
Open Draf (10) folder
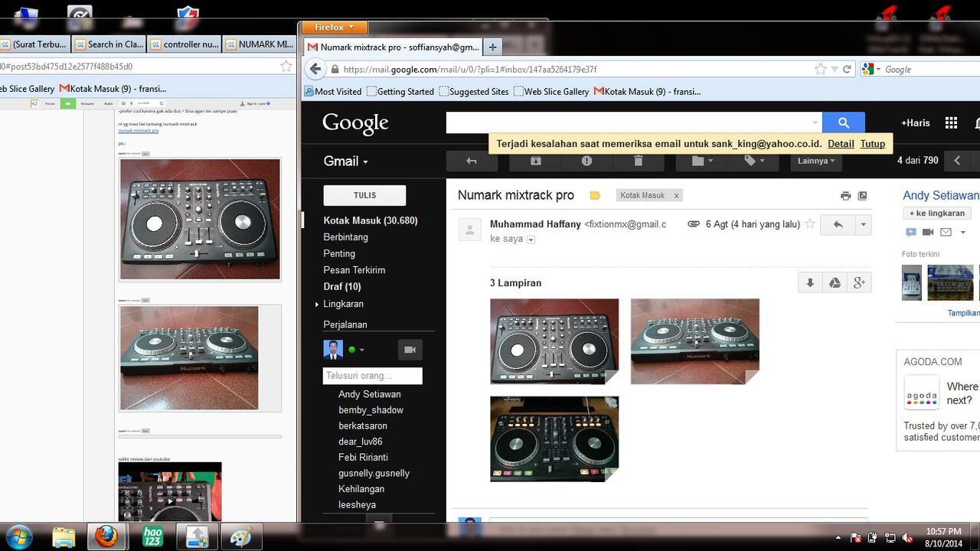click(x=341, y=286)
